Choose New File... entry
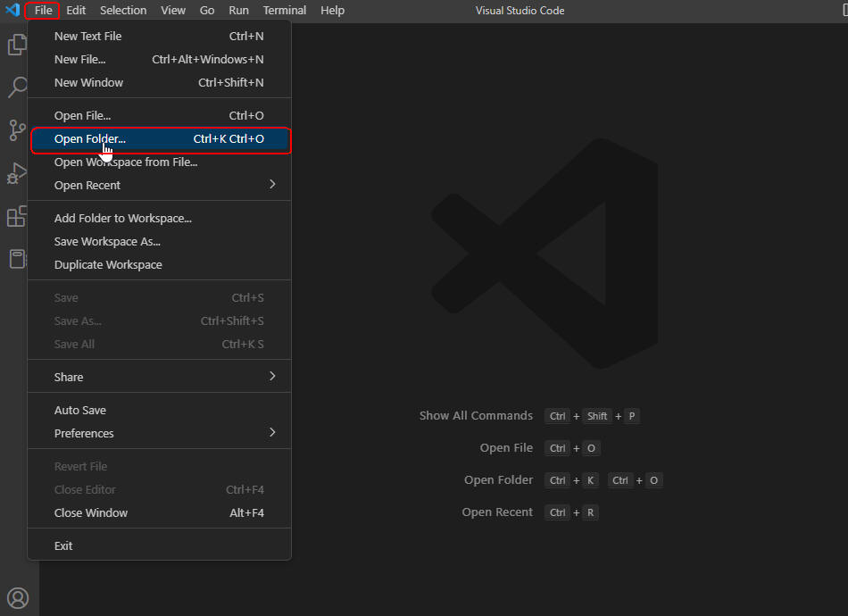The height and width of the screenshot is (616, 848). [160, 60]
